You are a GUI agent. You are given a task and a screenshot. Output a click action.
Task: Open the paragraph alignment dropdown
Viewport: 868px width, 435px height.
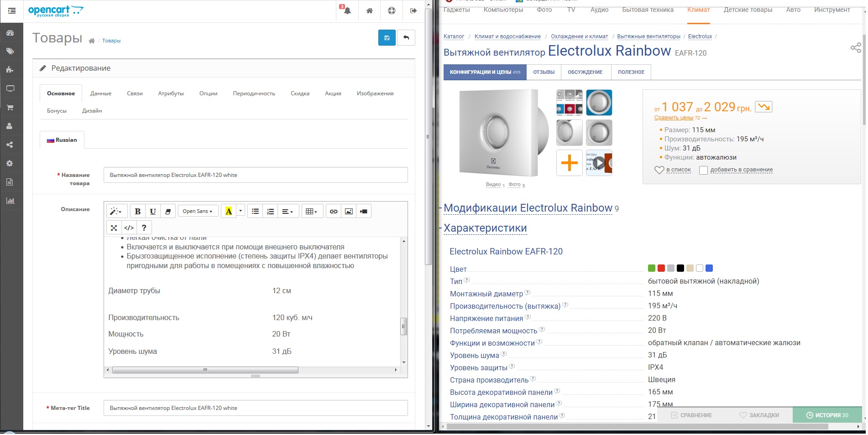tap(288, 211)
